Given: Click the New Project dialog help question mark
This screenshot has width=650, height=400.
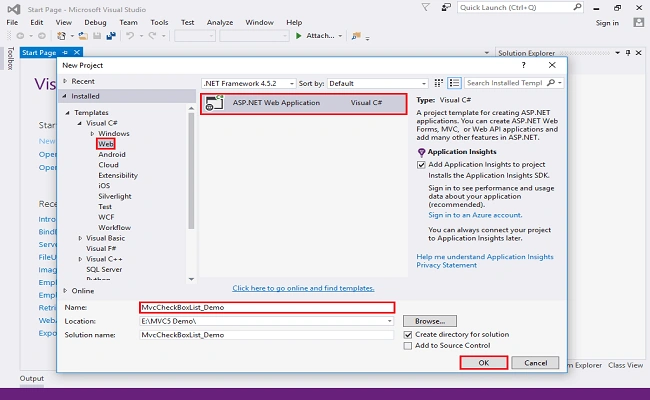Looking at the screenshot, I should coord(524,65).
